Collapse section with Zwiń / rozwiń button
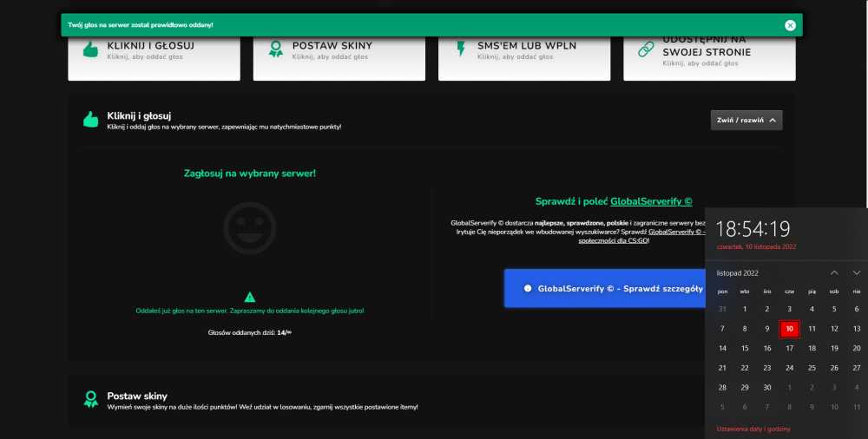 click(x=746, y=120)
